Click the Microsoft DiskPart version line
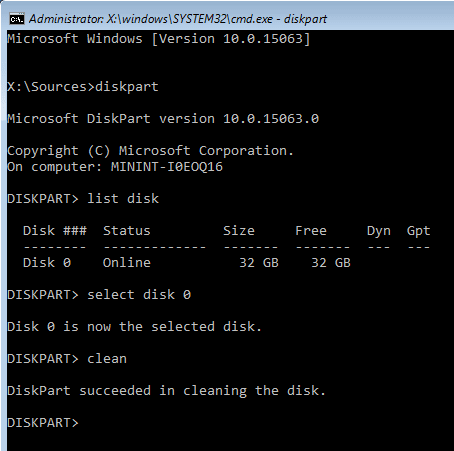Image resolution: width=454 pixels, height=451 pixels. (x=163, y=119)
